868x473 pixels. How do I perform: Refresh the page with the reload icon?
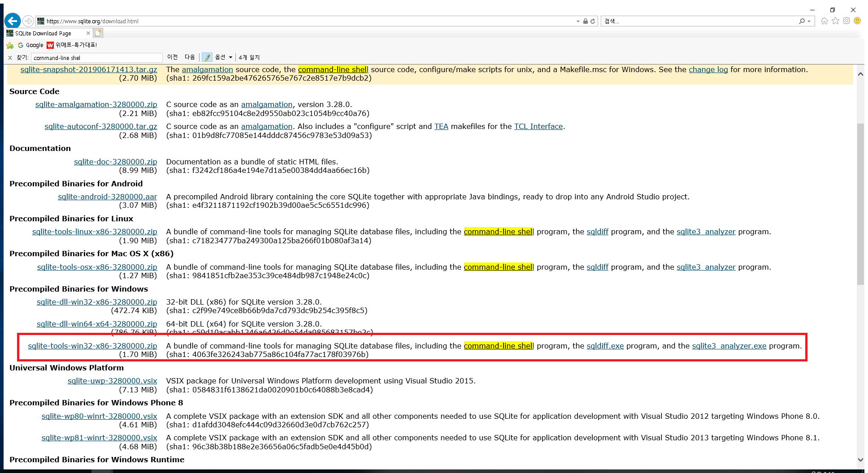[593, 21]
